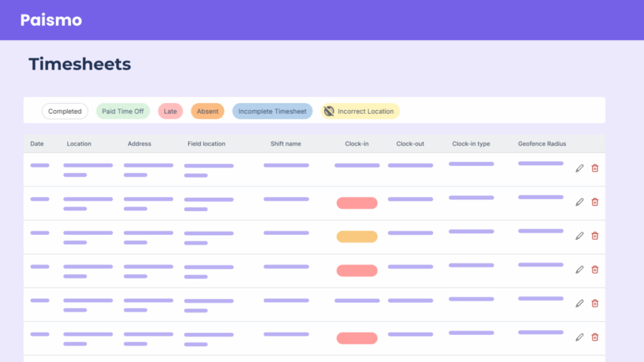Viewport: 644px width, 362px height.
Task: Click the edit pencil in the first row
Action: click(579, 168)
